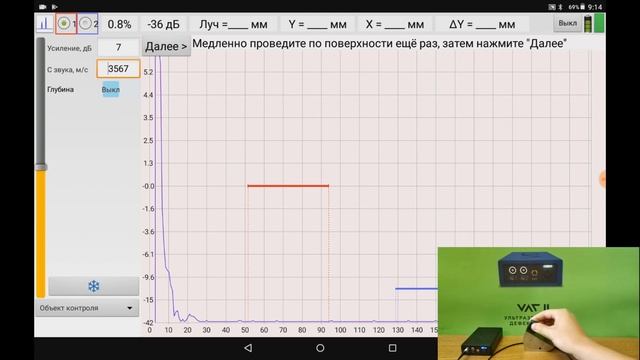The width and height of the screenshot is (640, 360).
Task: Select gate 2 radio button
Action: [85, 24]
